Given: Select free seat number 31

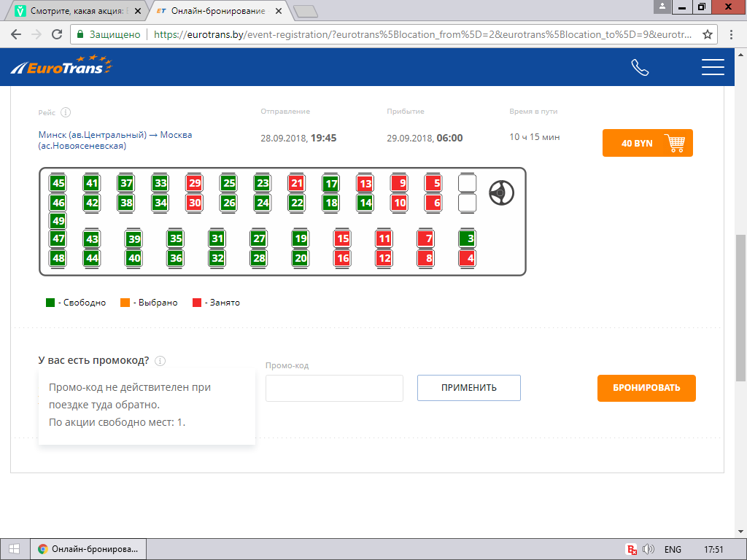Looking at the screenshot, I should click(x=217, y=238).
